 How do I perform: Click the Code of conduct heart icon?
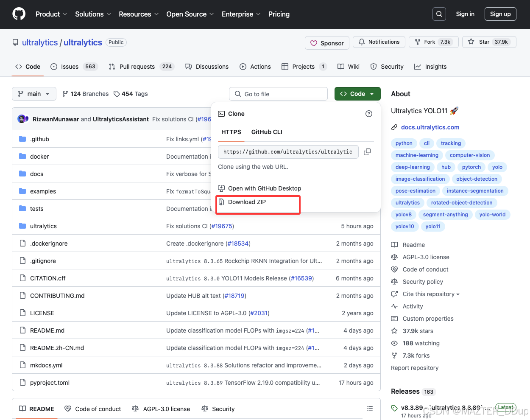point(394,269)
